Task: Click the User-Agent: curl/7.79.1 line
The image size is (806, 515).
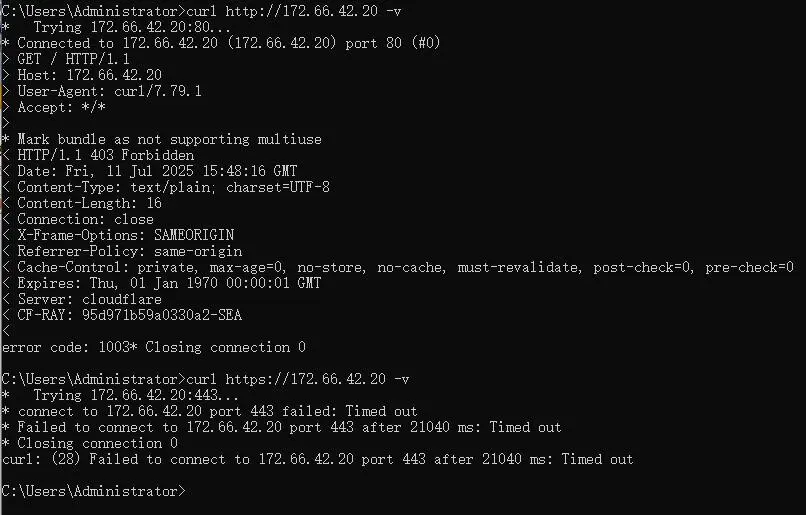Action: (102, 91)
